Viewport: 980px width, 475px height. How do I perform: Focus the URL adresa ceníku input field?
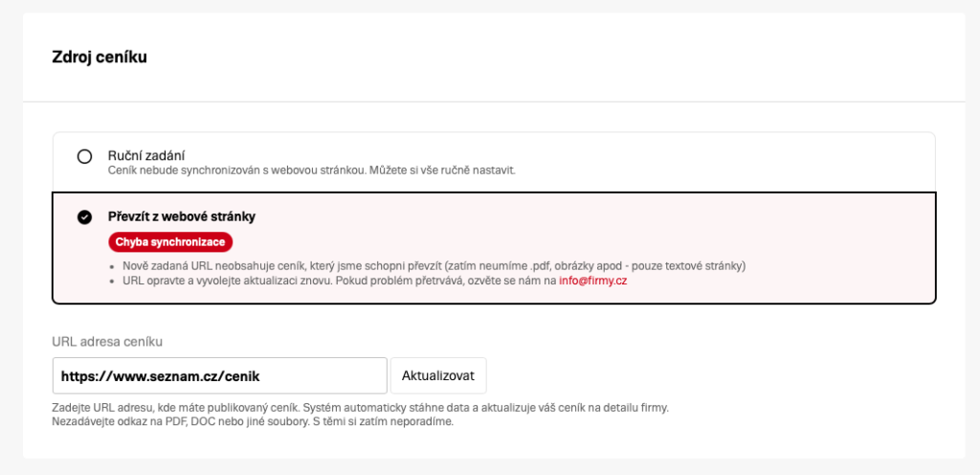[219, 375]
